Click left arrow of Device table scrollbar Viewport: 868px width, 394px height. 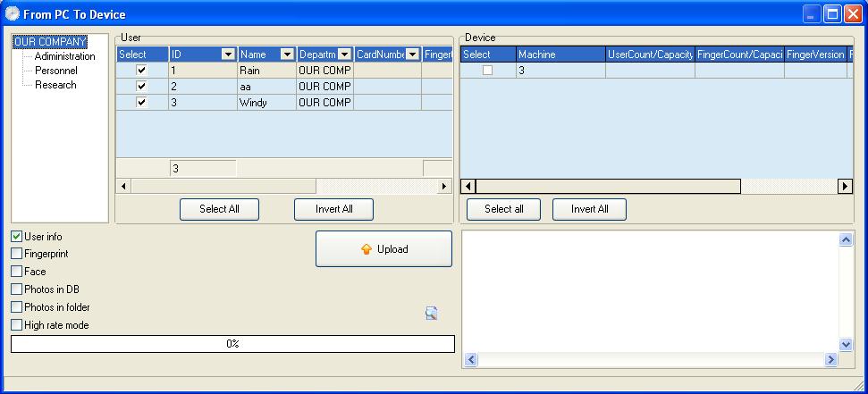468,187
